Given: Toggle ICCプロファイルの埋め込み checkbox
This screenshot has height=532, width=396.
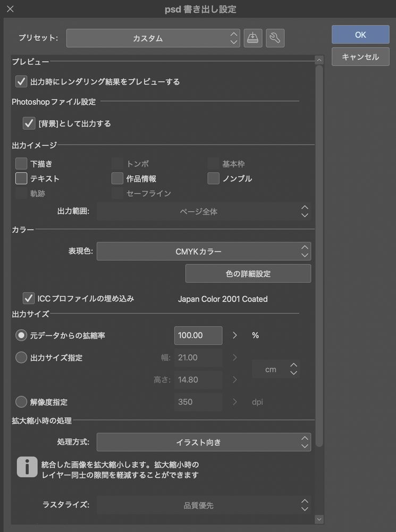Looking at the screenshot, I should pos(29,298).
